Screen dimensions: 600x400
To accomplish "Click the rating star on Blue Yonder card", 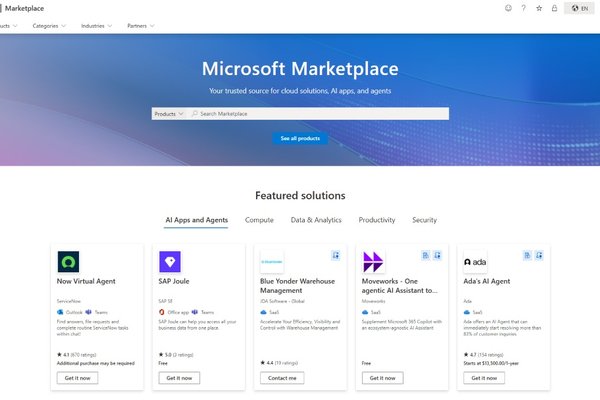I will 262,362.
